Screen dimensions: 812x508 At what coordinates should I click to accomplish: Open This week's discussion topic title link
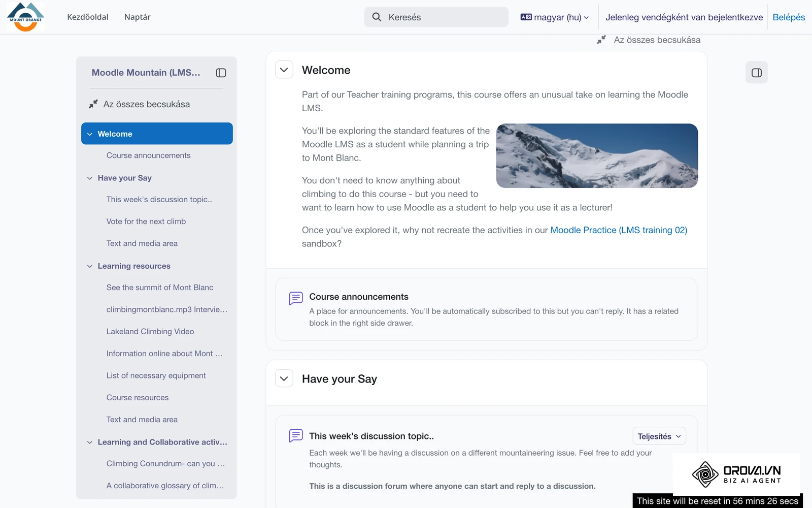coord(371,436)
